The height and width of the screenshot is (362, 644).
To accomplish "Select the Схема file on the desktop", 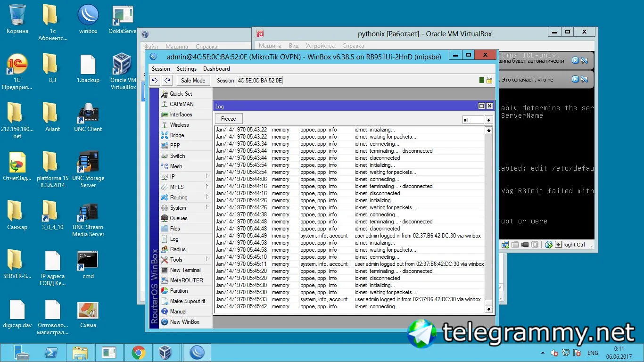I will 88,314.
